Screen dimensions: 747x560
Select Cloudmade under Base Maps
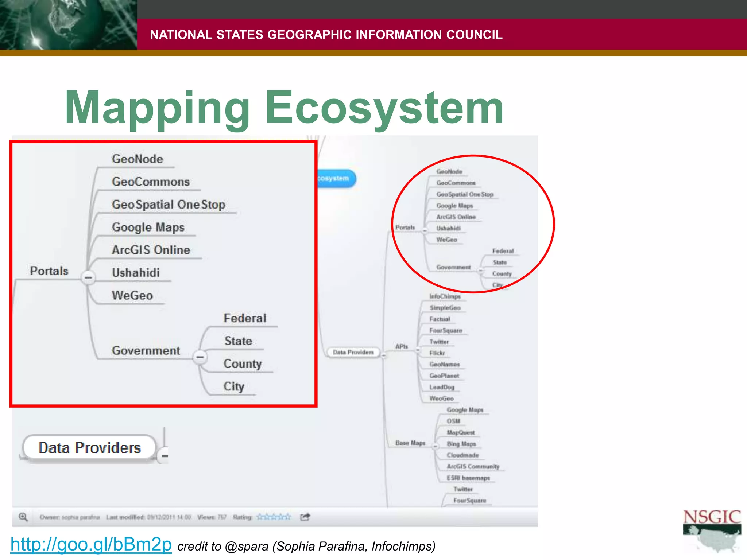[x=462, y=455]
